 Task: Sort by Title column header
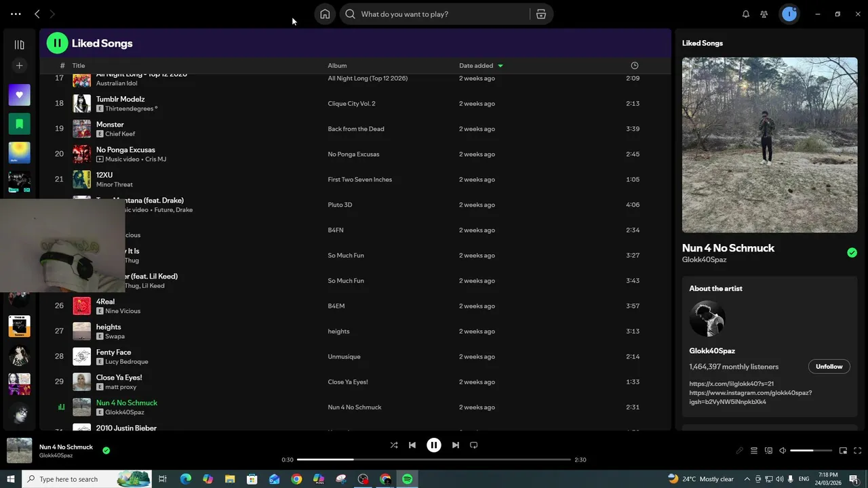point(79,66)
